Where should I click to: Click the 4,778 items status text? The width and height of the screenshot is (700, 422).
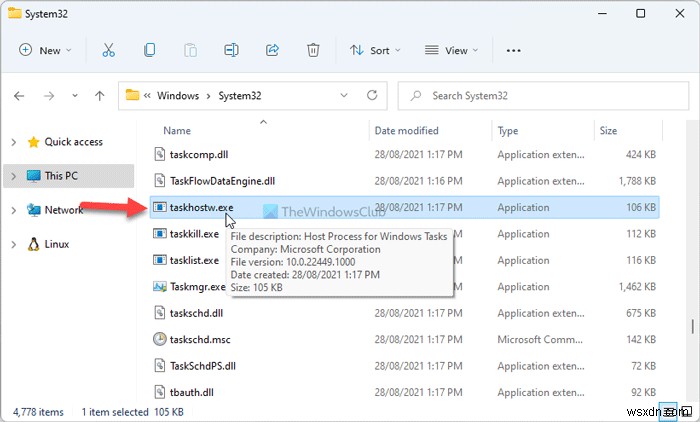(x=38, y=412)
